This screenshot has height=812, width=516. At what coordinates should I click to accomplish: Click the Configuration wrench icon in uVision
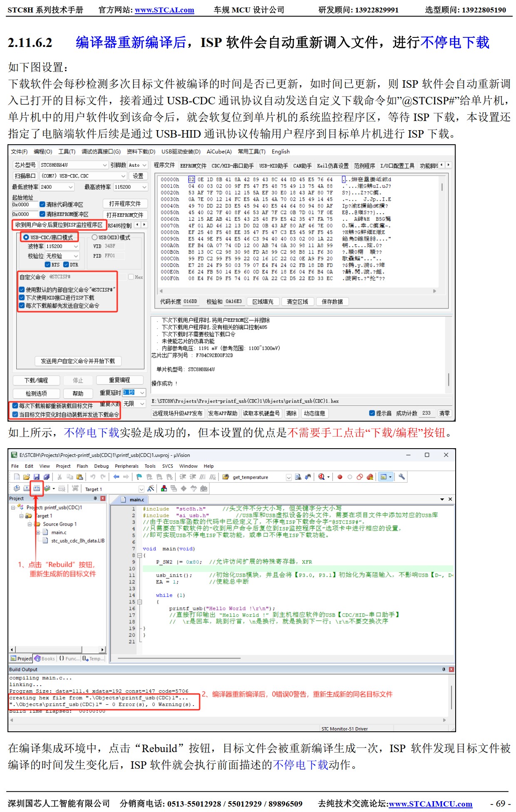point(402,477)
